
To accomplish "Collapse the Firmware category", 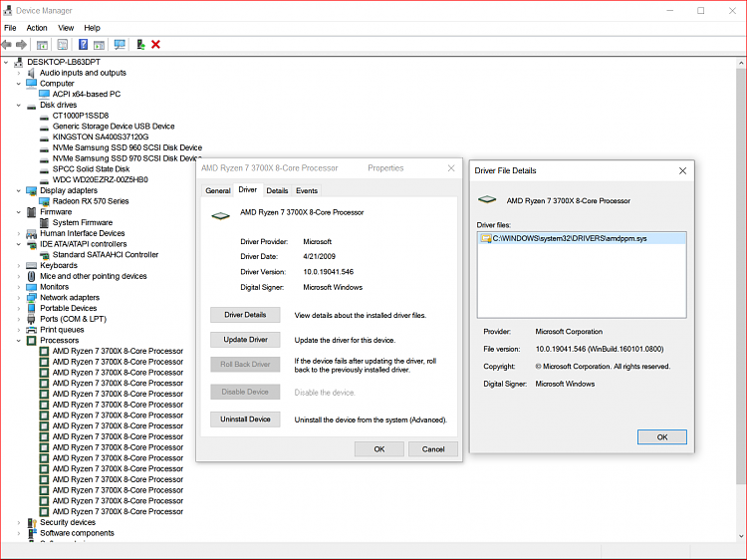I will (19, 212).
